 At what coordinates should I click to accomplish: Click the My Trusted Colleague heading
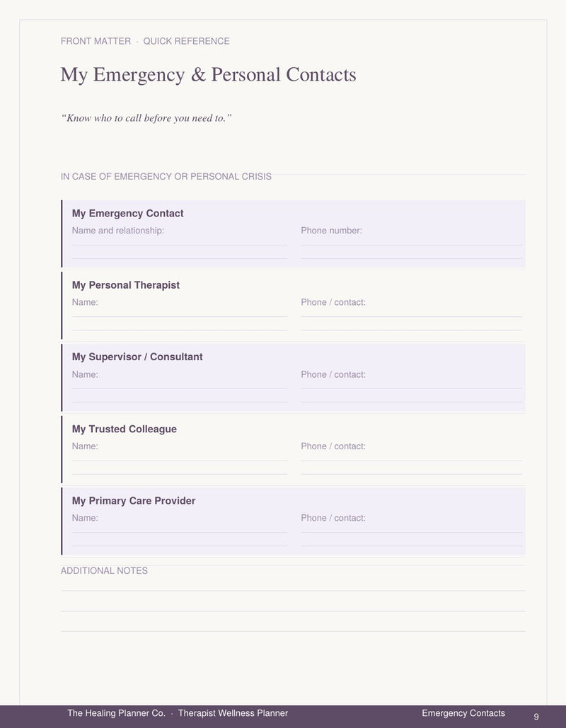[x=125, y=429]
